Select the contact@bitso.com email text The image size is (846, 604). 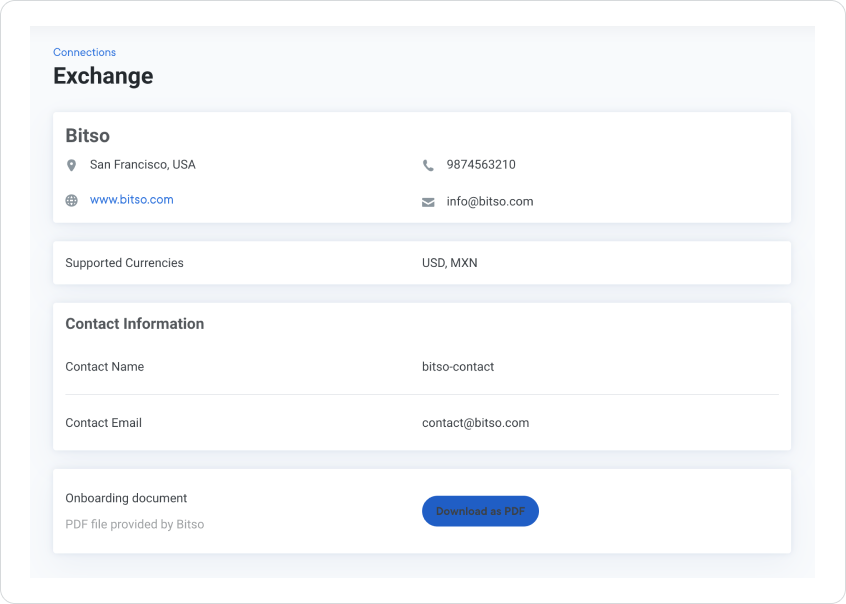[475, 422]
